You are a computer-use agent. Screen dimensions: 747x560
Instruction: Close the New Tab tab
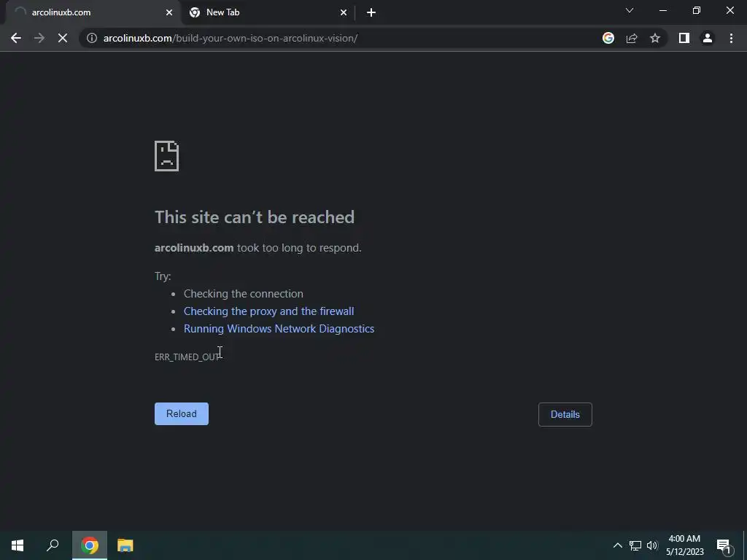pyautogui.click(x=344, y=12)
